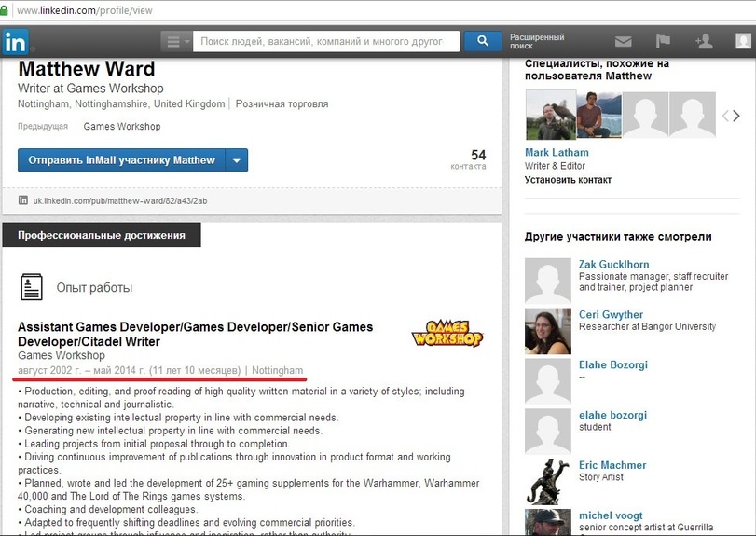Show next similar profiles with right arrow

coord(736,116)
